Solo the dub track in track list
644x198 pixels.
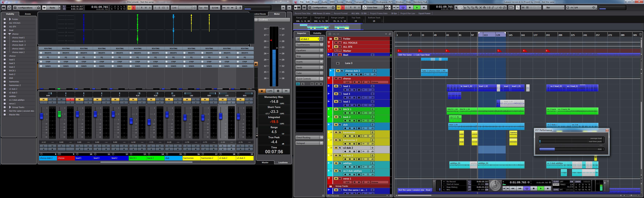pyautogui.click(x=340, y=124)
